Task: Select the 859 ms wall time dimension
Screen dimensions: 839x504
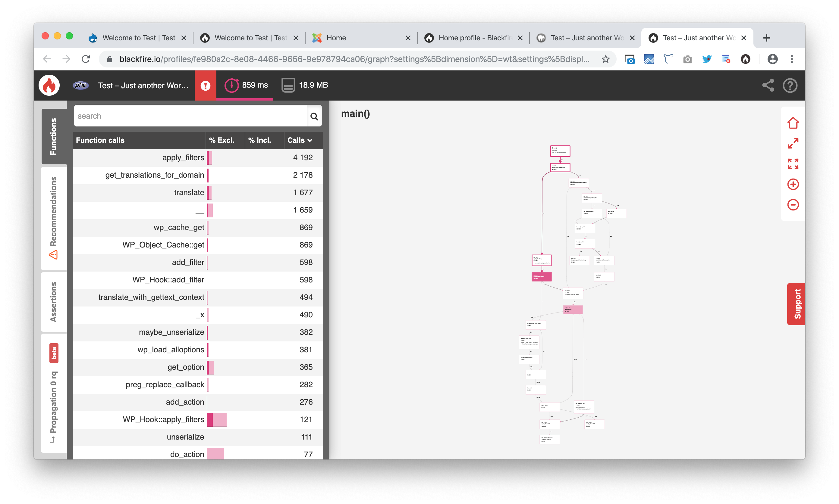Action: point(246,85)
